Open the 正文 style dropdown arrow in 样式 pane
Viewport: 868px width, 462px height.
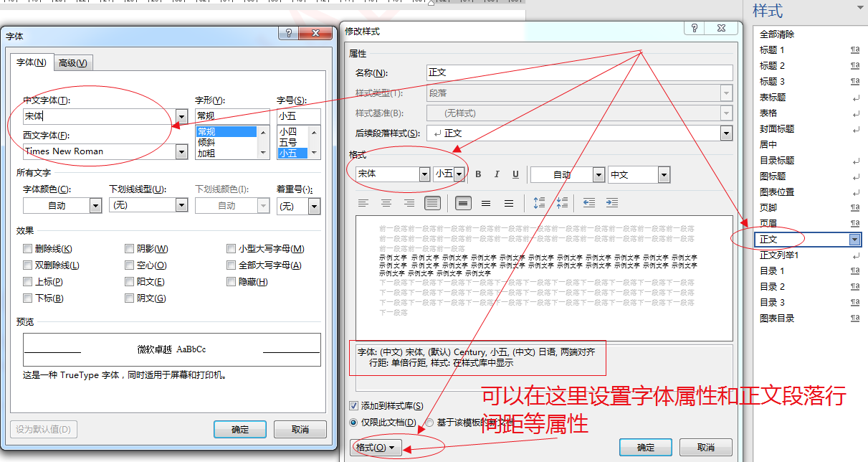point(854,240)
